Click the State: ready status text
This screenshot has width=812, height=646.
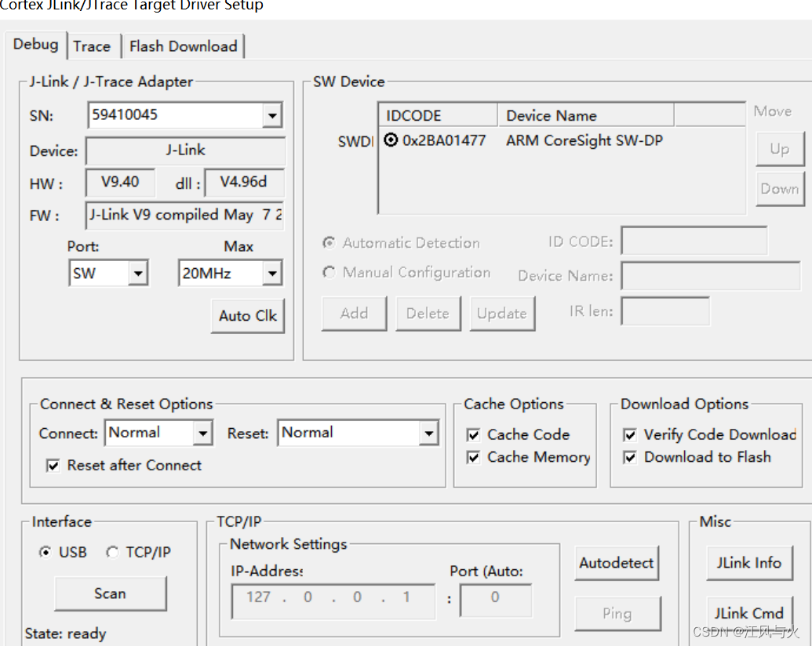65,633
